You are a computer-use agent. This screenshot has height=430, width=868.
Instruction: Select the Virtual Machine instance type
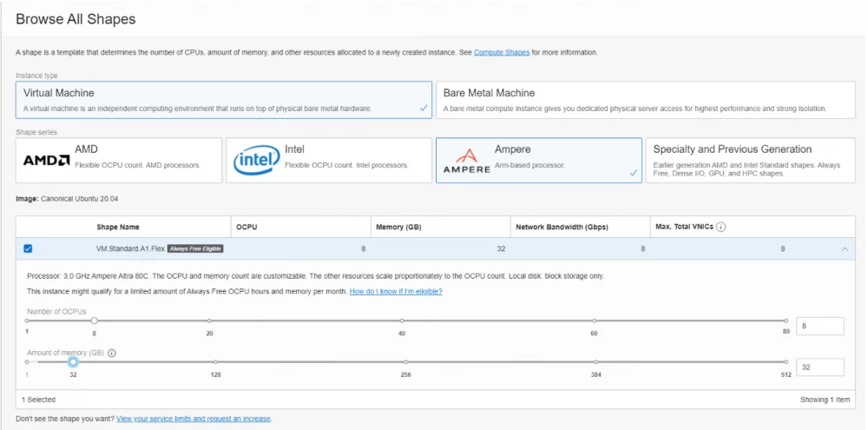[224, 100]
